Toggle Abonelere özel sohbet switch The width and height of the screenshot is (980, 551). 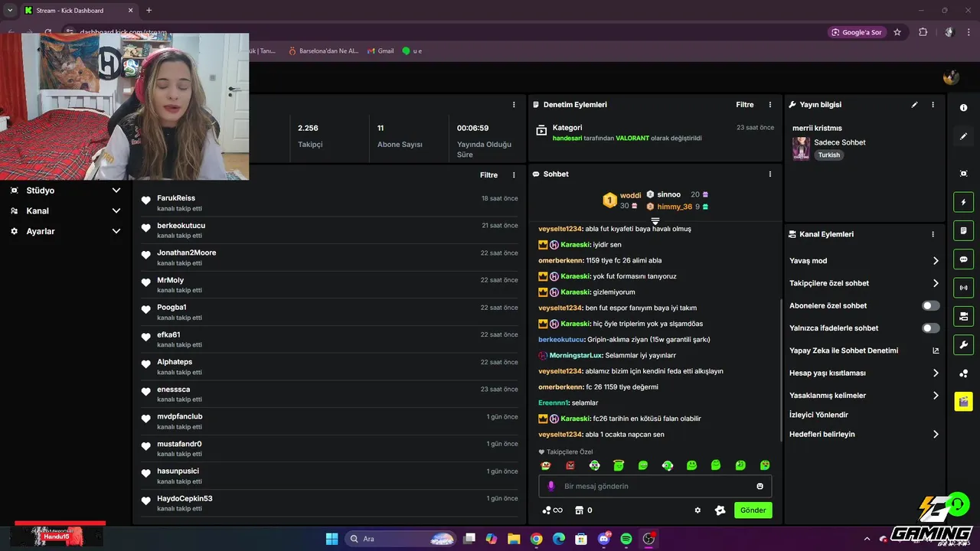tap(930, 305)
